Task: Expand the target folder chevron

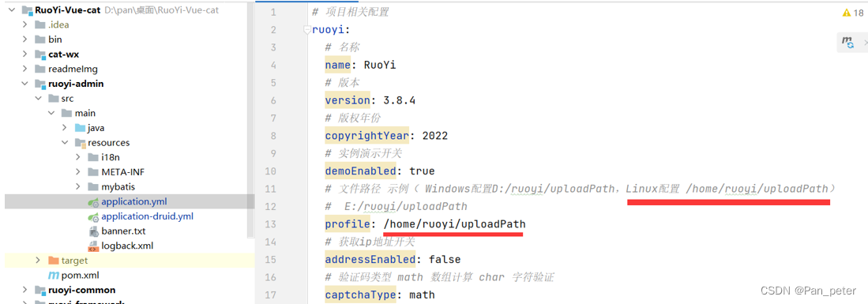Action: tap(38, 261)
